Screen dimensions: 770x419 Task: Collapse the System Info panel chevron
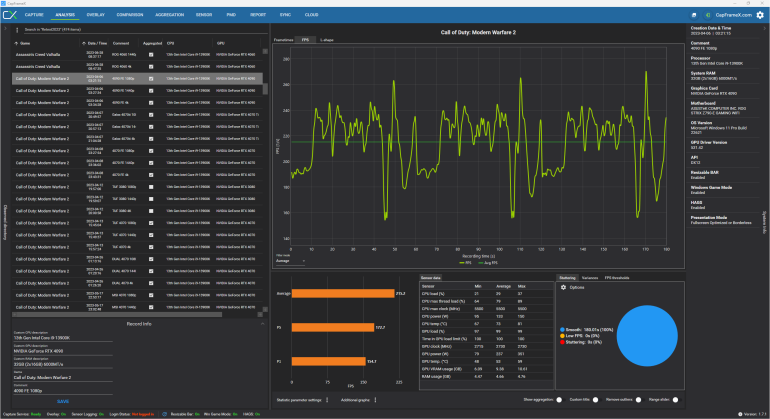(x=764, y=28)
